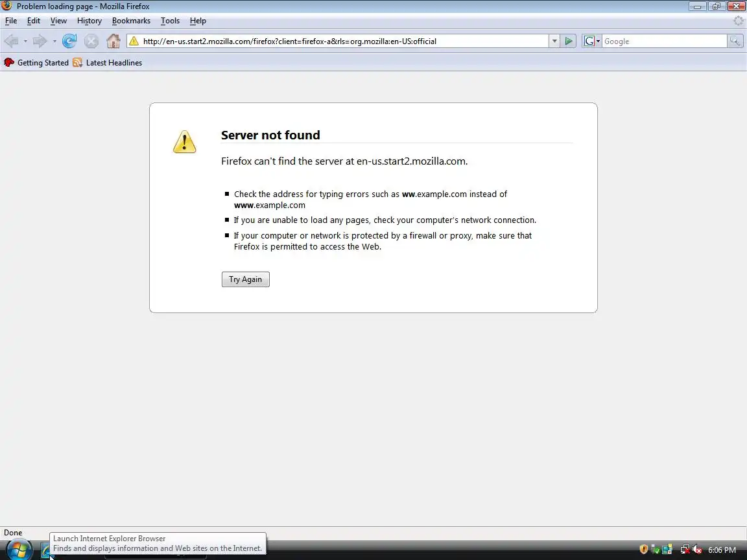This screenshot has width=747, height=560.
Task: Open the Windows Start orb
Action: (19, 550)
